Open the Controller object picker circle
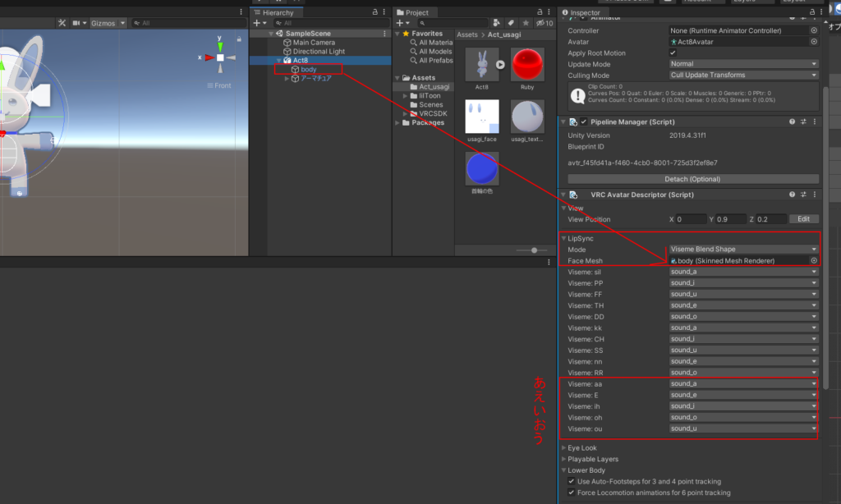Viewport: 841px width, 504px height. pos(814,30)
